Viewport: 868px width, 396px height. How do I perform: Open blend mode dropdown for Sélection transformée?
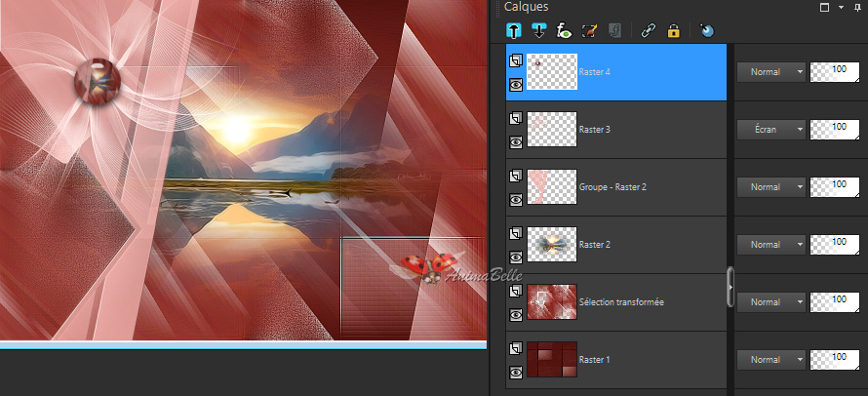point(770,302)
